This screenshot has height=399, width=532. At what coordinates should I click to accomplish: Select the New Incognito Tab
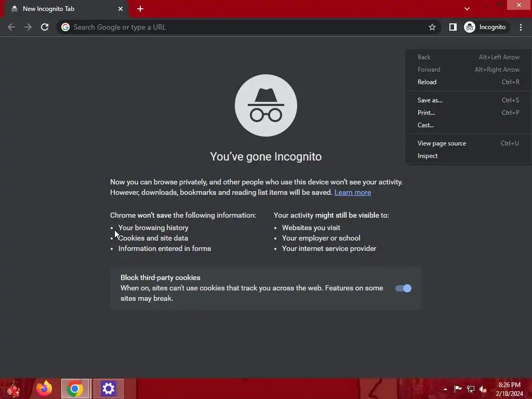click(66, 9)
